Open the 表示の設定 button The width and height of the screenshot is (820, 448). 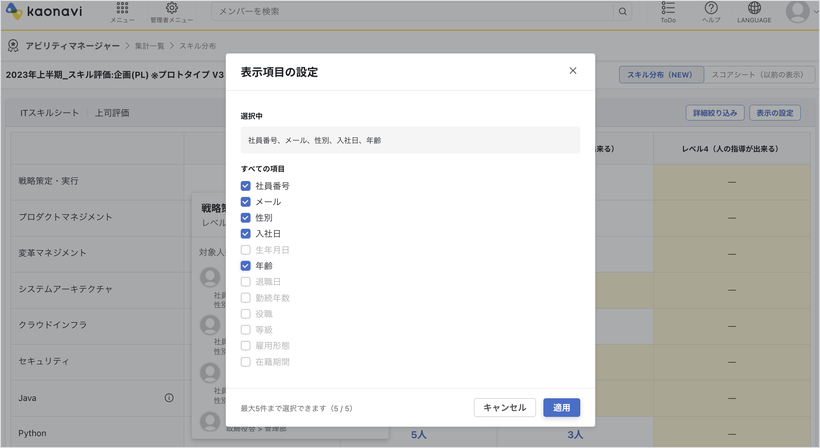775,113
